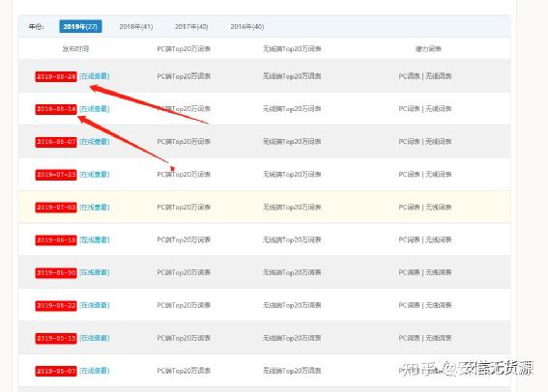
Task: Open 无线端Top20万词表 in the 2019-06-18 row
Action: pos(292,239)
